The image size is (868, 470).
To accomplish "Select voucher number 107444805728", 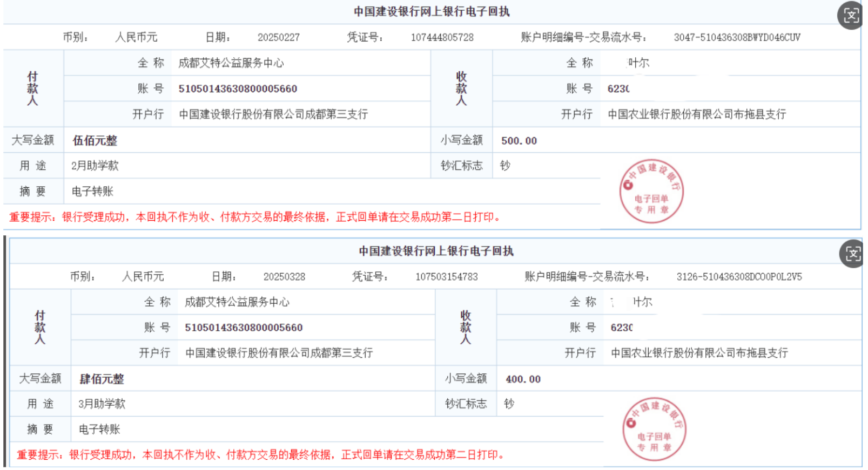I will pyautogui.click(x=442, y=37).
